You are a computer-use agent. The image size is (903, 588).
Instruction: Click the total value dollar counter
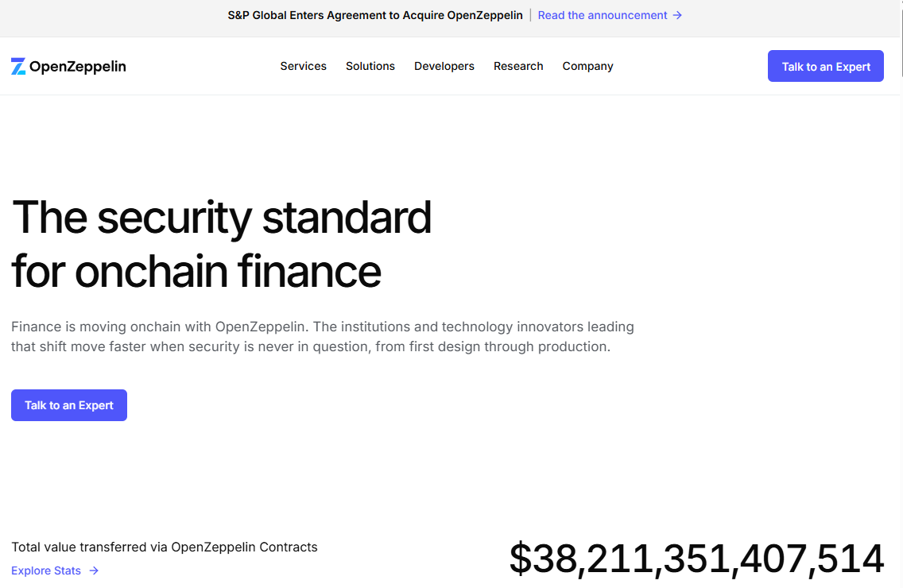(x=697, y=559)
